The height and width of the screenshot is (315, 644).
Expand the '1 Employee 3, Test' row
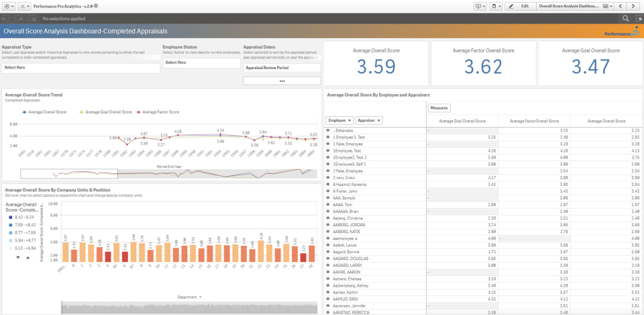[x=329, y=136]
